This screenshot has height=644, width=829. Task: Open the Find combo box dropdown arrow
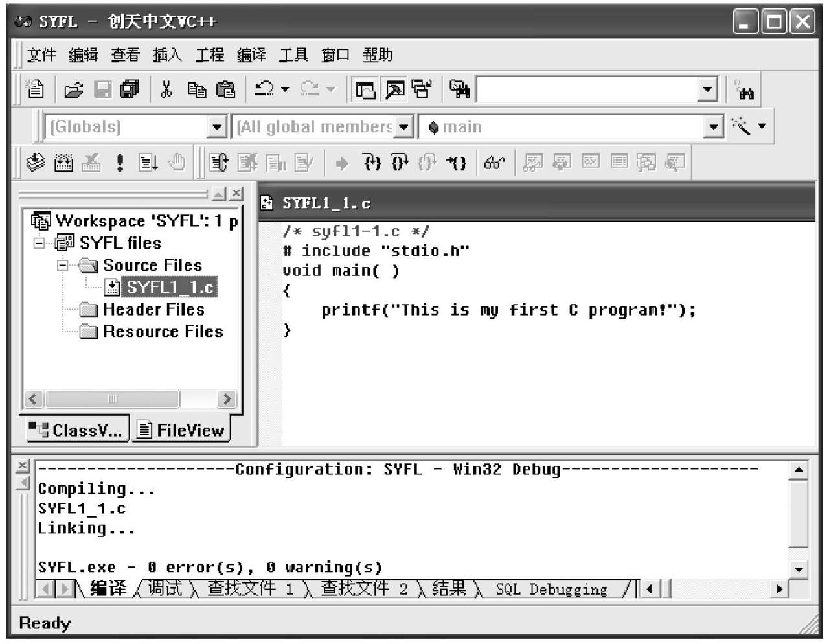pyautogui.click(x=708, y=89)
